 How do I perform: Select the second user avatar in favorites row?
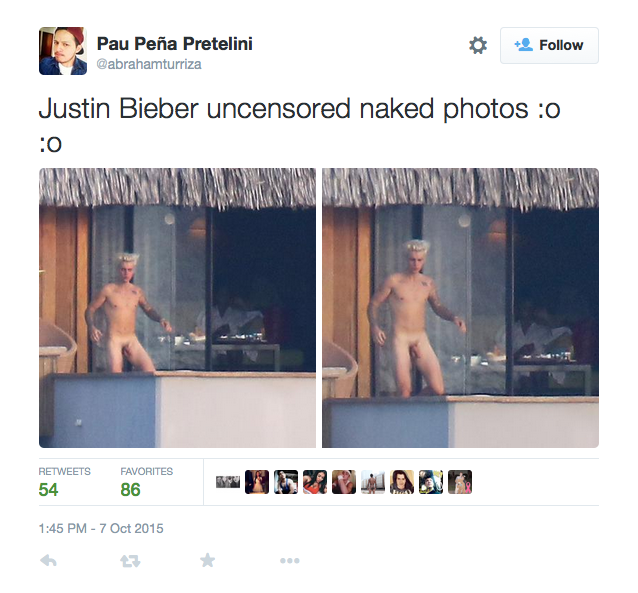pyautogui.click(x=257, y=482)
